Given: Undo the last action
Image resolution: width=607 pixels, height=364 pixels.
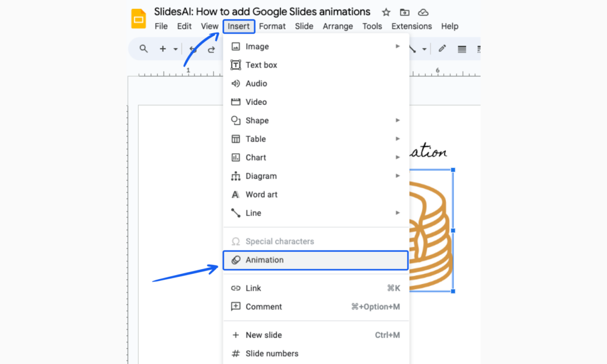Looking at the screenshot, I should coord(192,49).
